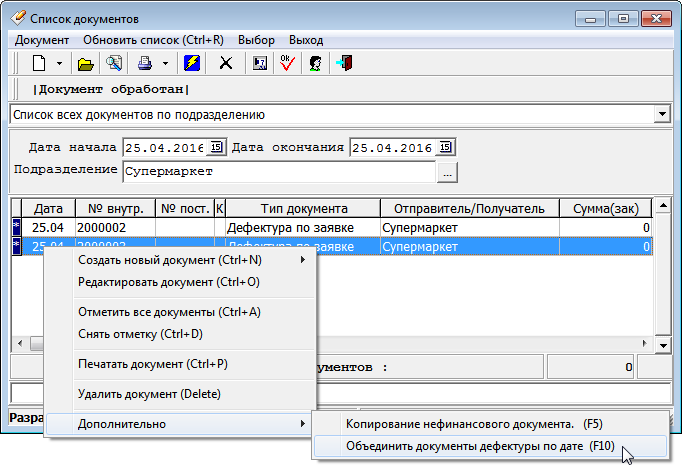
Task: Expand the document list type combo box
Action: click(x=662, y=114)
